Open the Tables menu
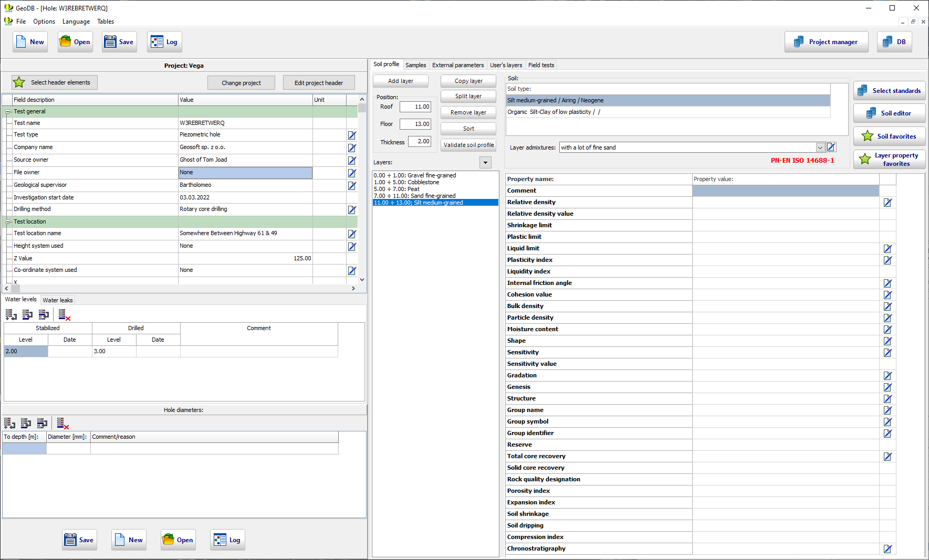The height and width of the screenshot is (560, 929). tap(106, 22)
